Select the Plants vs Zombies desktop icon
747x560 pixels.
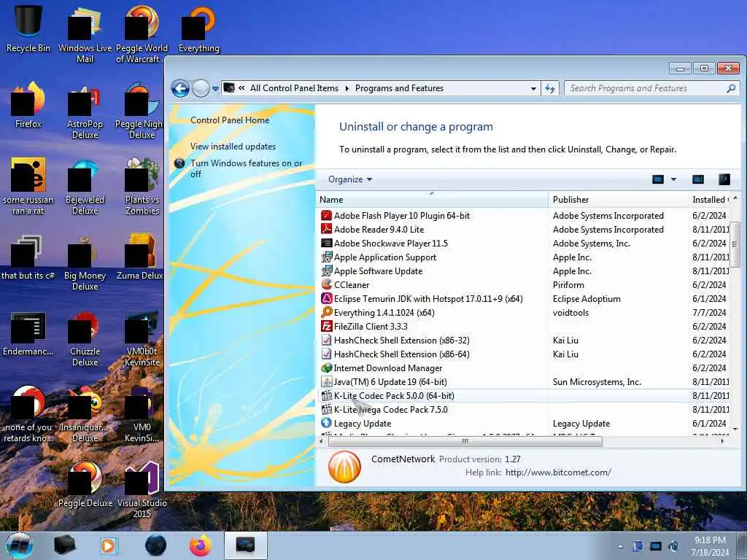click(x=142, y=187)
